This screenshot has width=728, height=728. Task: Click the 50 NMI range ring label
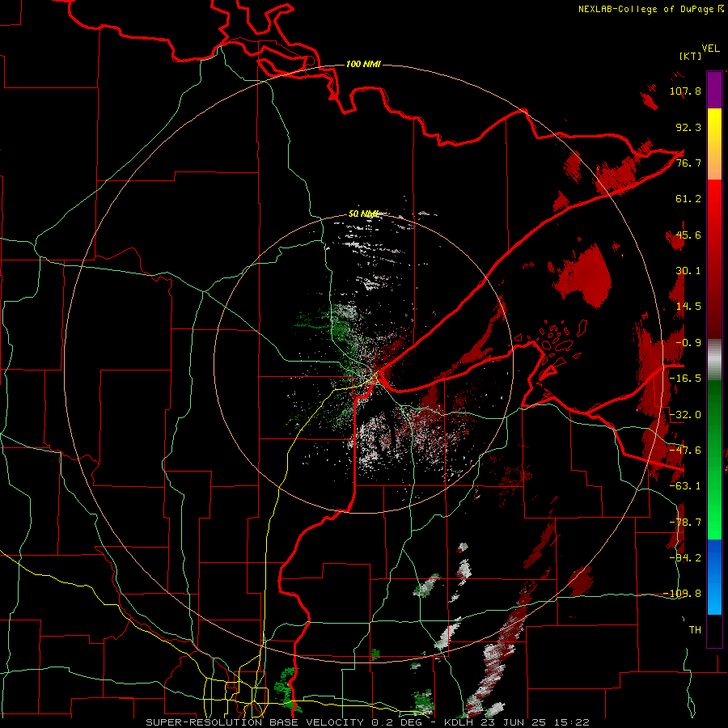(x=363, y=214)
